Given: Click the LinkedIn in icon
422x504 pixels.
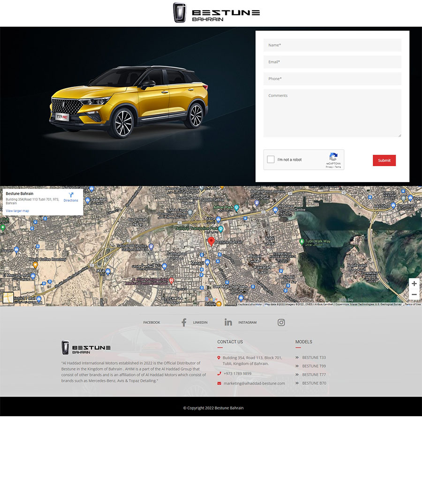Looking at the screenshot, I should (228, 322).
